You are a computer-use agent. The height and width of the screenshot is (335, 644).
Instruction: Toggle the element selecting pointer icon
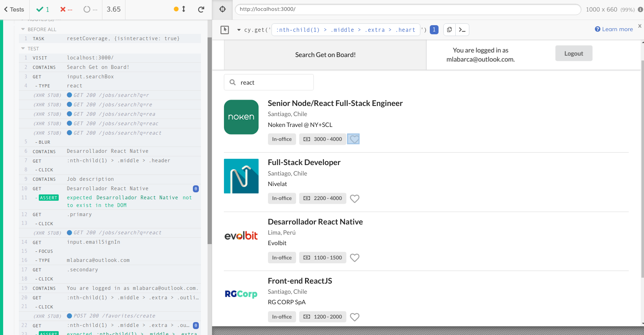225,30
